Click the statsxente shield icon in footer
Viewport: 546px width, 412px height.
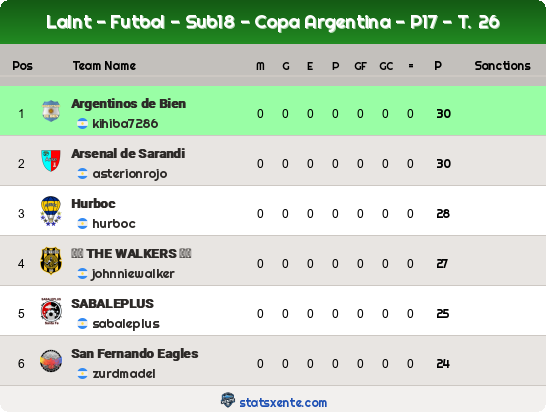(x=228, y=400)
